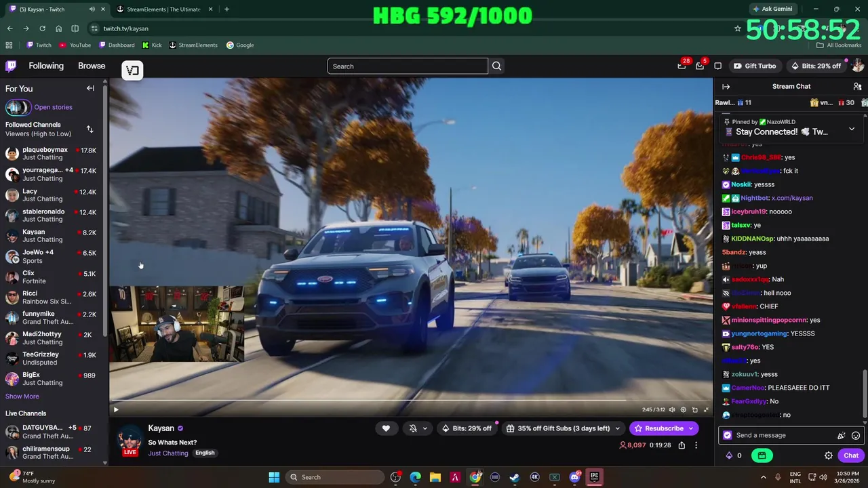
Task: Open the video player settings gear
Action: tap(683, 409)
